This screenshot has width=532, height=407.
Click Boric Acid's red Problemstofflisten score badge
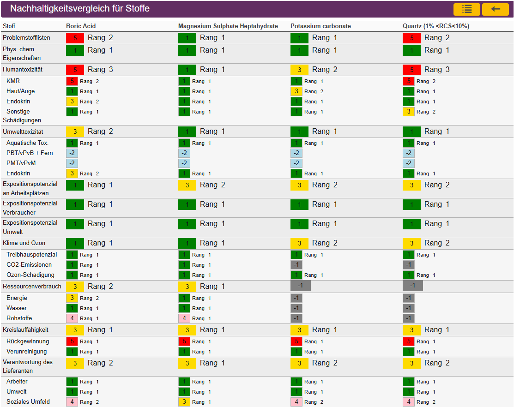pos(75,38)
